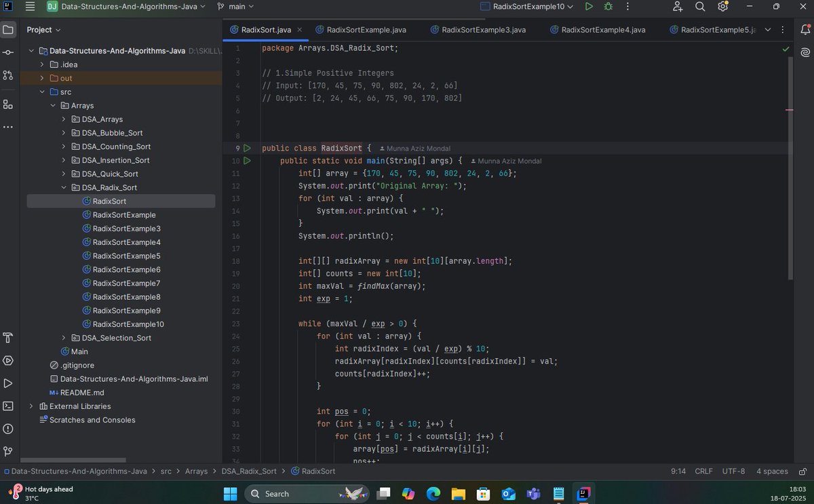Open the Notifications bell icon

pos(805,30)
